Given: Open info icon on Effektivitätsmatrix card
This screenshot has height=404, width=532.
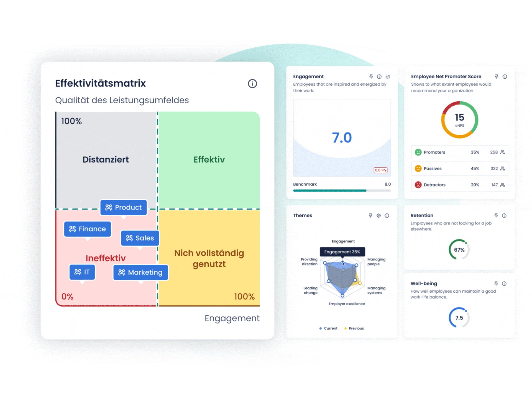Looking at the screenshot, I should (252, 83).
